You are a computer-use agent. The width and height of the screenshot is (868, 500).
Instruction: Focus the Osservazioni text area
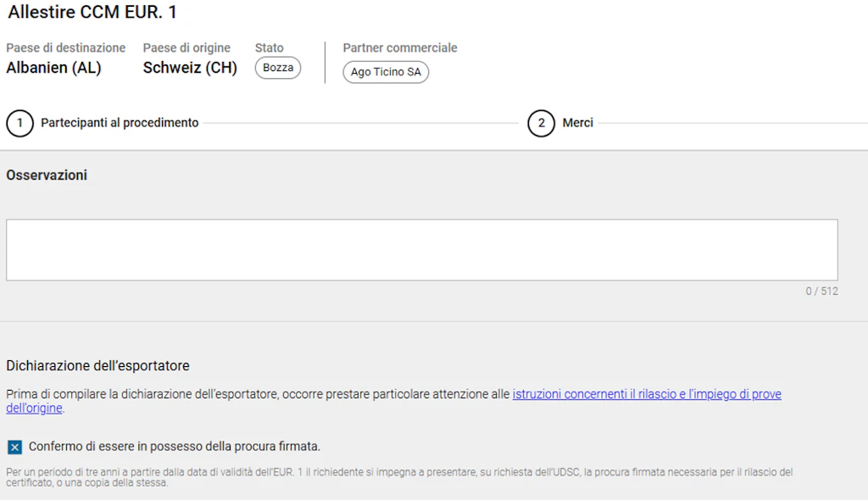point(421,250)
